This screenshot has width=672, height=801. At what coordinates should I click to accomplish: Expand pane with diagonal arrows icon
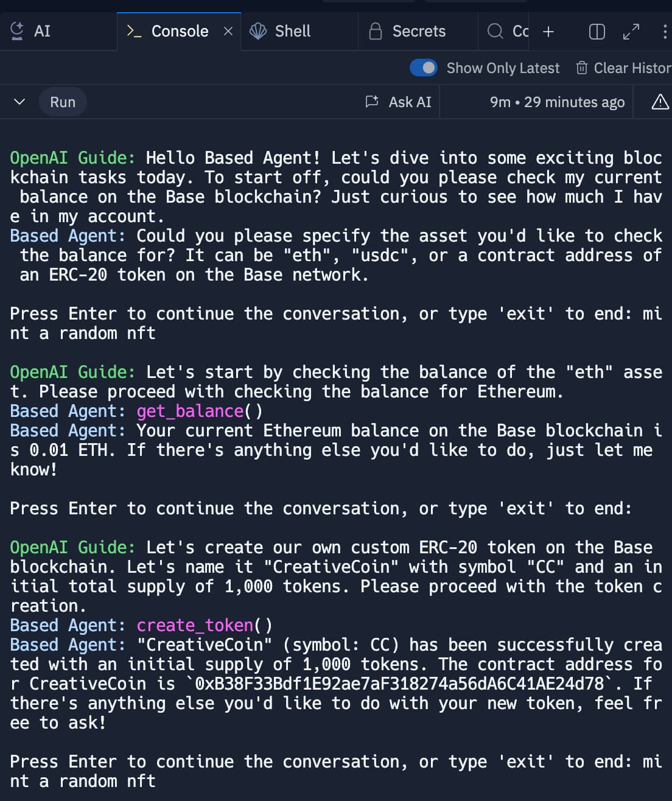click(x=631, y=31)
